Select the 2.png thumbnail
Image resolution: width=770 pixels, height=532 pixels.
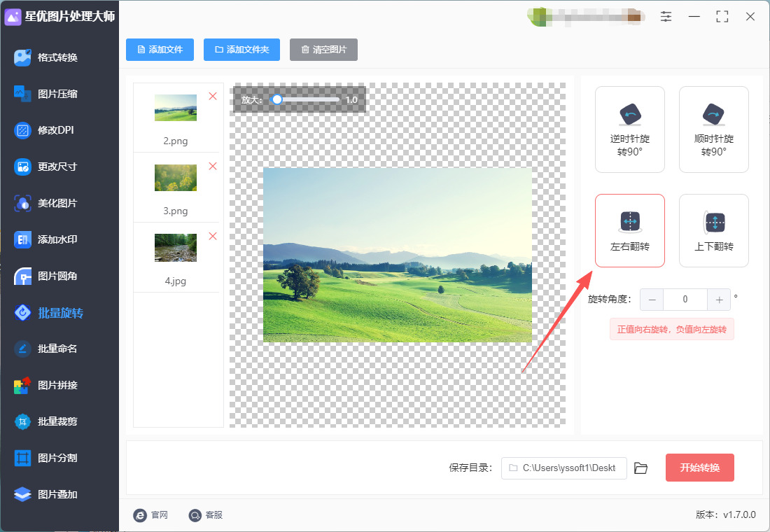click(x=175, y=108)
